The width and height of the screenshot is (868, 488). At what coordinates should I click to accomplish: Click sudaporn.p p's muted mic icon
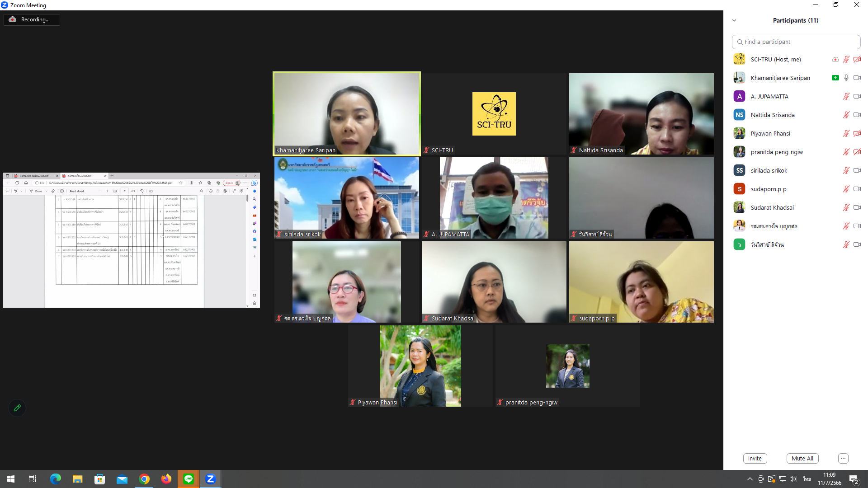pos(846,189)
